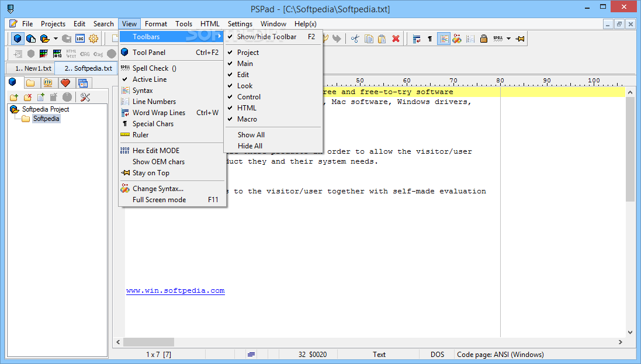Select Spell Check menu item
Screen dimensions: 641x364
click(172, 68)
